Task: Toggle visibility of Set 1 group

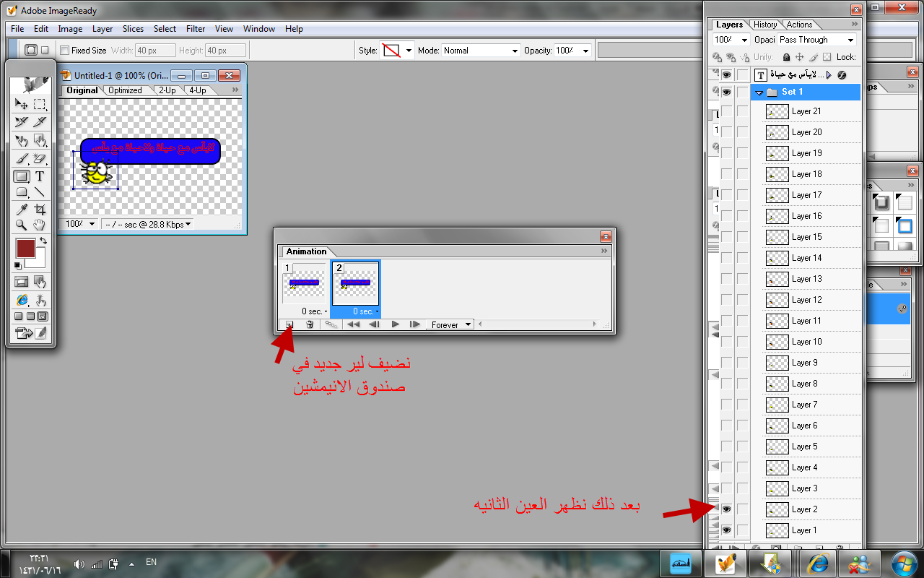Action: pyautogui.click(x=726, y=92)
